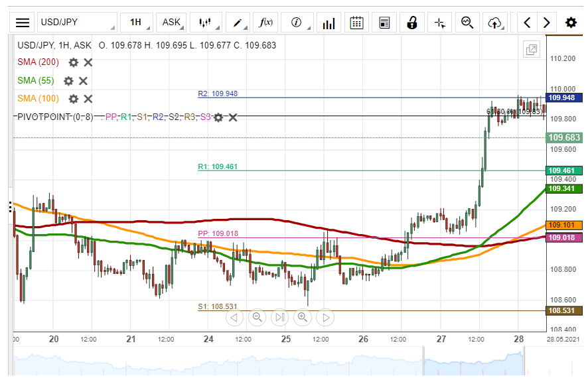Open the f(x) indicators menu
The width and height of the screenshot is (588, 380).
point(266,23)
